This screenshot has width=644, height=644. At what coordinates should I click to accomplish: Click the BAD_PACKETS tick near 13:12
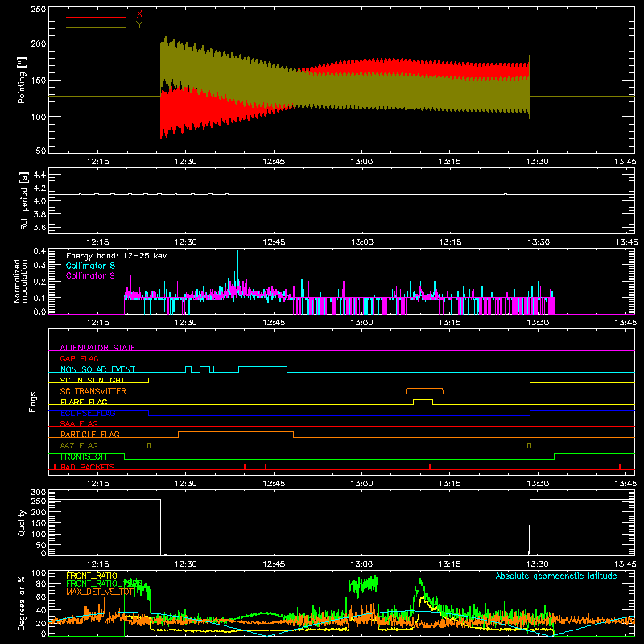[430, 467]
